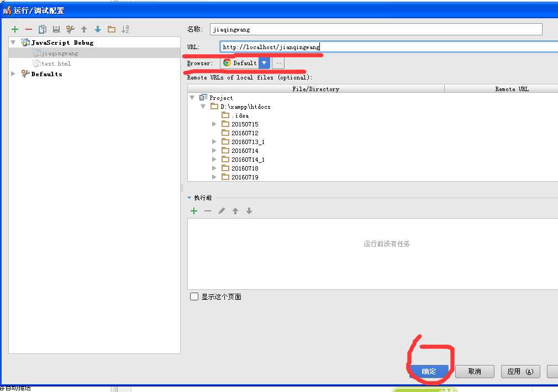Image resolution: width=558 pixels, height=392 pixels.
Task: Click the 取消 button
Action: point(475,372)
